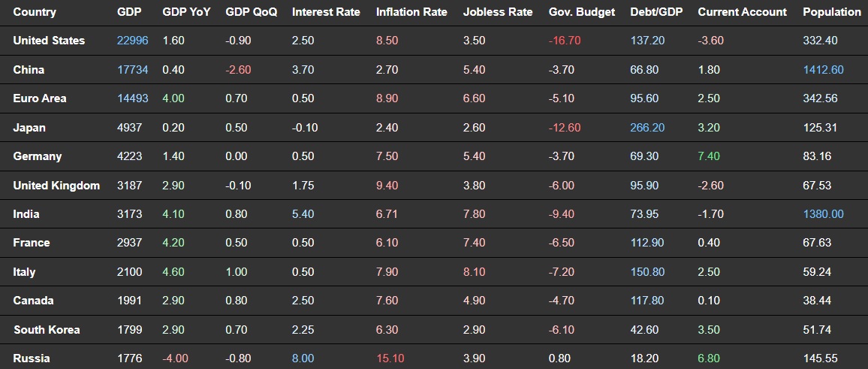
Task: Open the United States country link
Action: [x=49, y=41]
